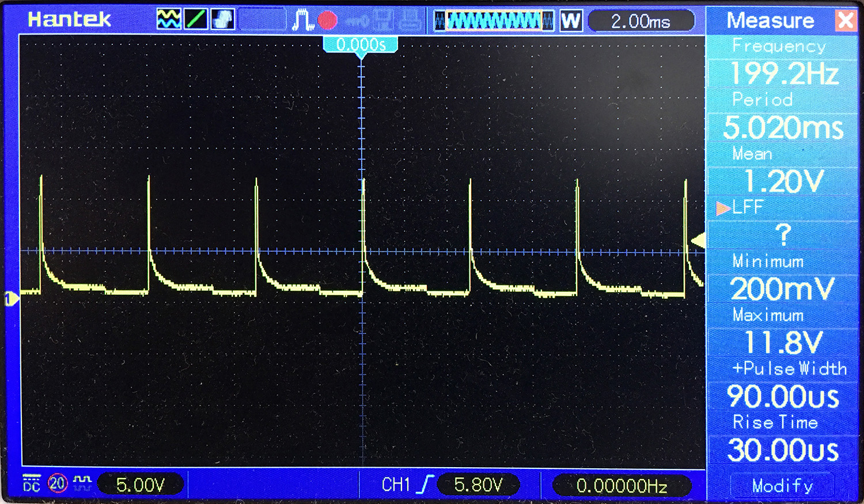Click the channel 1 ground reference marker
The image size is (864, 504).
pos(11,298)
